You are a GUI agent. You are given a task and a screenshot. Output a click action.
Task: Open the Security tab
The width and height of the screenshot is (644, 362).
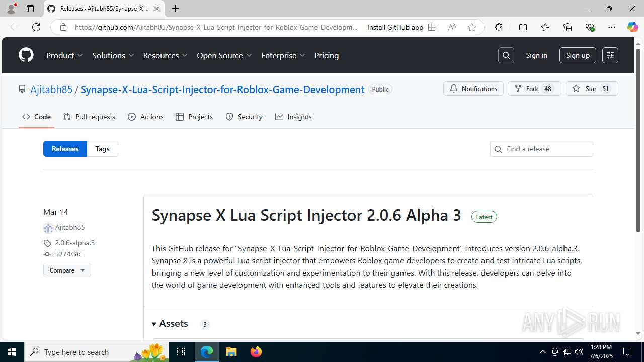click(x=244, y=117)
